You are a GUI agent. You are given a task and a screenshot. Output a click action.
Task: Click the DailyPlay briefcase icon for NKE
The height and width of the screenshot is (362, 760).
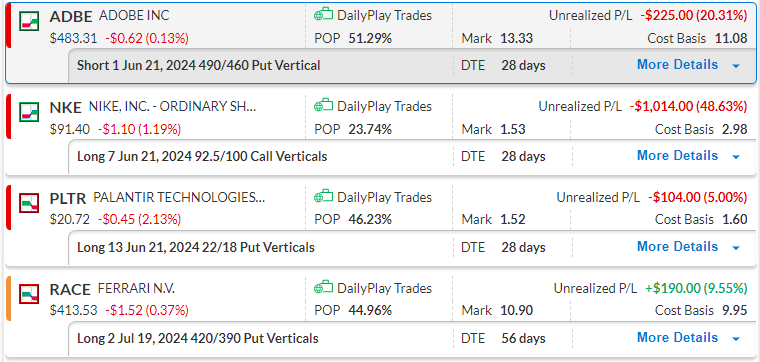pos(323,106)
